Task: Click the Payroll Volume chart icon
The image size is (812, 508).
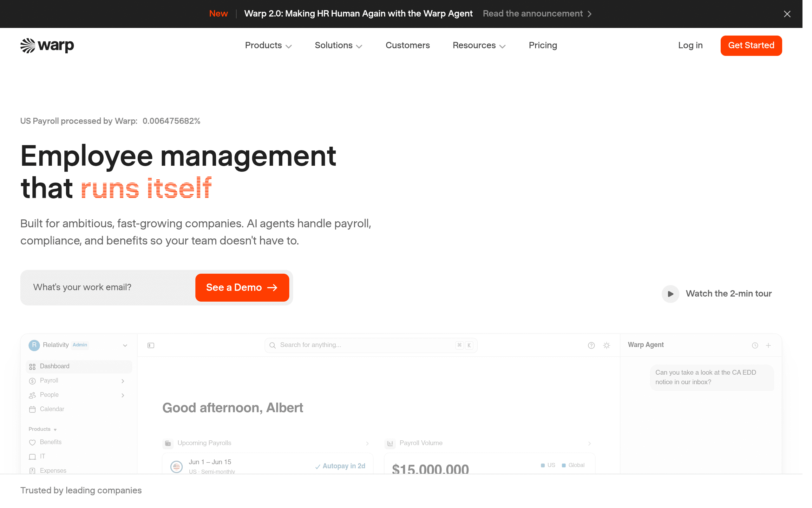Action: point(390,444)
